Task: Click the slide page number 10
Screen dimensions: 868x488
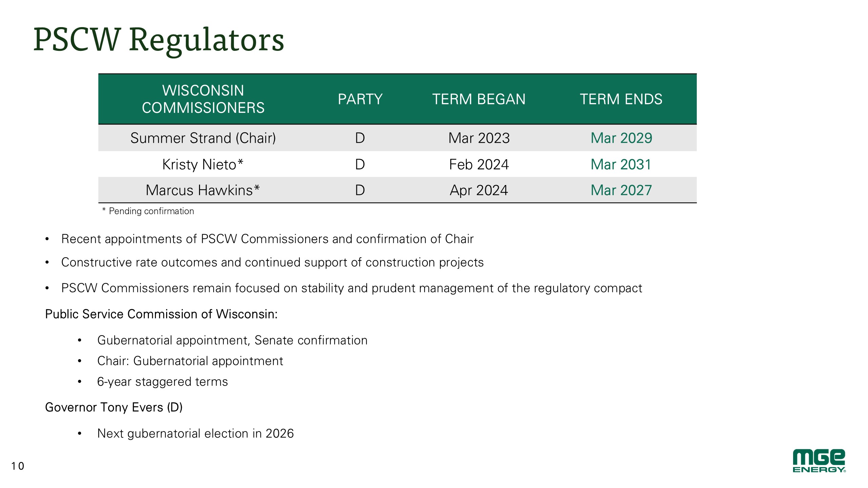Action: click(18, 466)
